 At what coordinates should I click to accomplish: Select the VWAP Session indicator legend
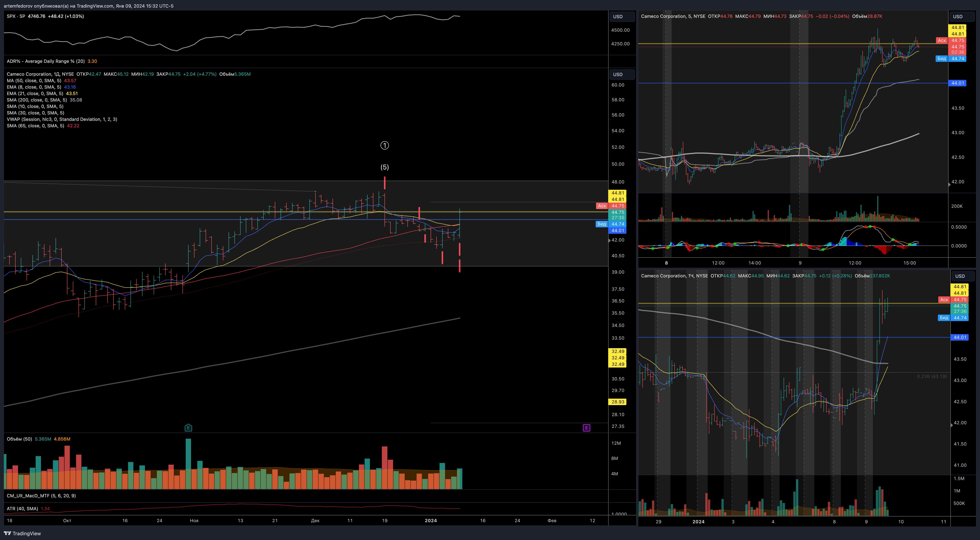tap(62, 120)
